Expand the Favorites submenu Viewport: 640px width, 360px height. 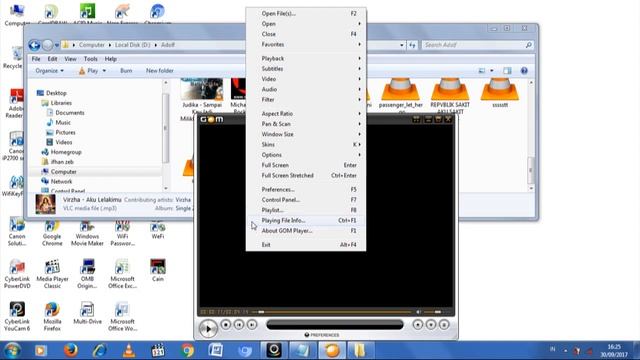pyautogui.click(x=306, y=44)
